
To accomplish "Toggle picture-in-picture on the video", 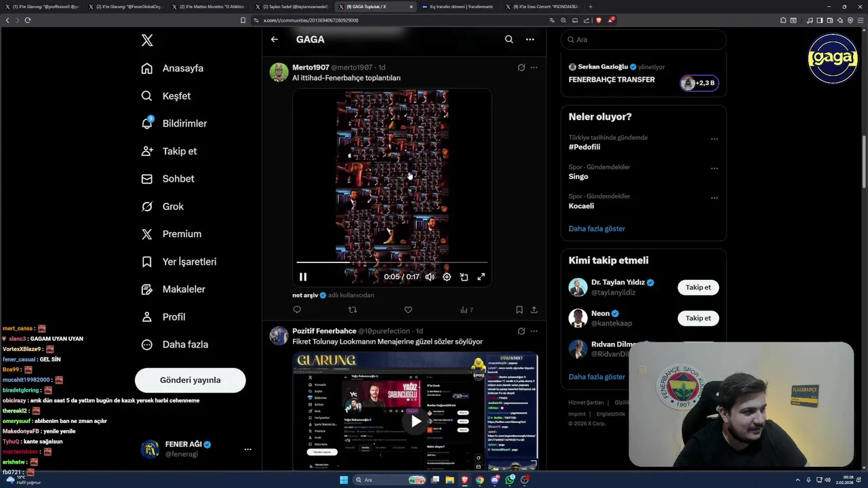I will [464, 277].
